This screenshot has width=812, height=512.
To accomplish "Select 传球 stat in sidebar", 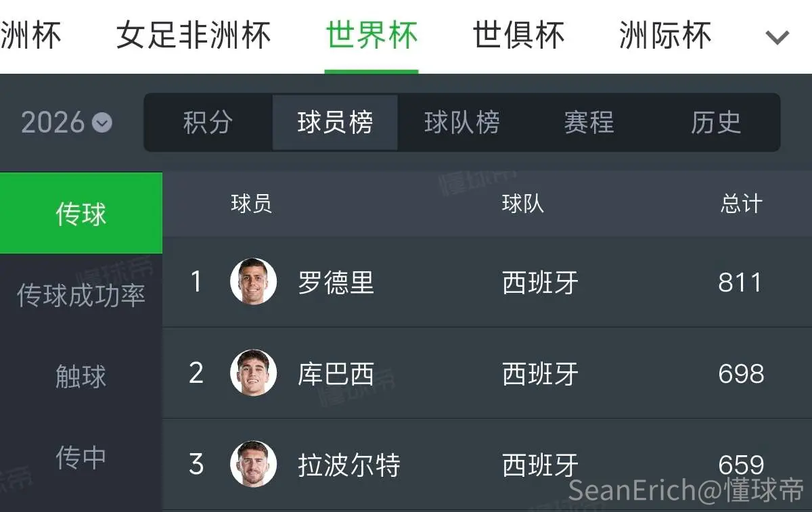I will pyautogui.click(x=81, y=213).
